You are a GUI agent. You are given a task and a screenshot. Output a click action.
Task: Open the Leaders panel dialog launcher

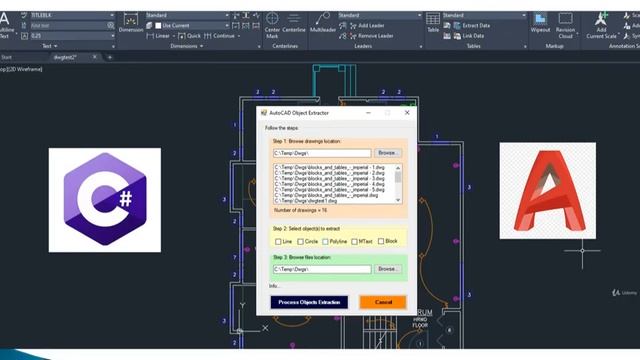point(421,47)
